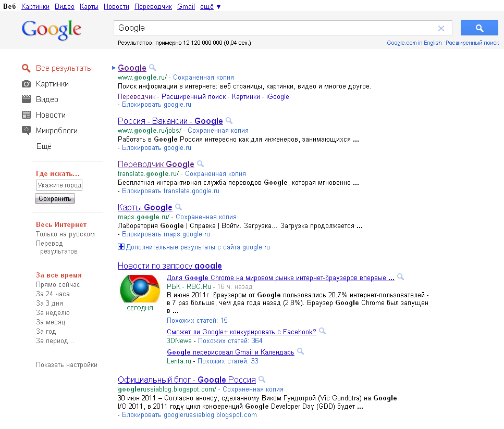Open Переводчик Google result title
The image size is (504, 429).
click(156, 164)
